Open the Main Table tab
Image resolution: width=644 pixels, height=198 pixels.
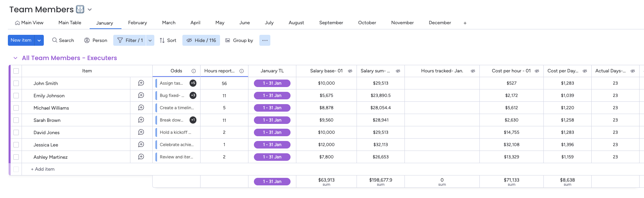[70, 23]
